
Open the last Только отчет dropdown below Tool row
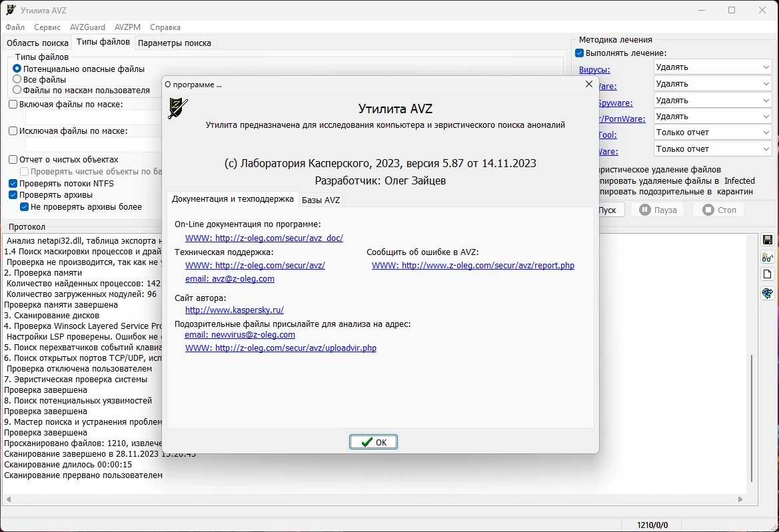pyautogui.click(x=712, y=149)
